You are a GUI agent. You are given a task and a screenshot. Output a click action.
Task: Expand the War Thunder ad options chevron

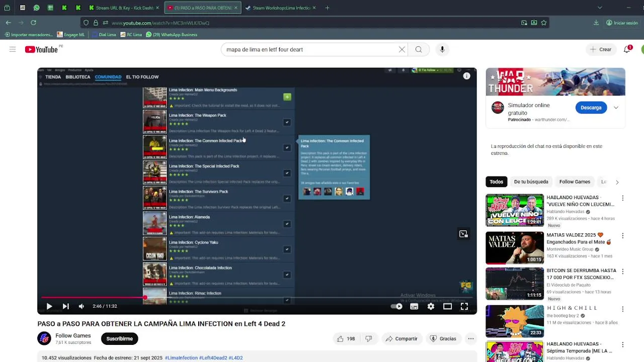[x=616, y=108]
